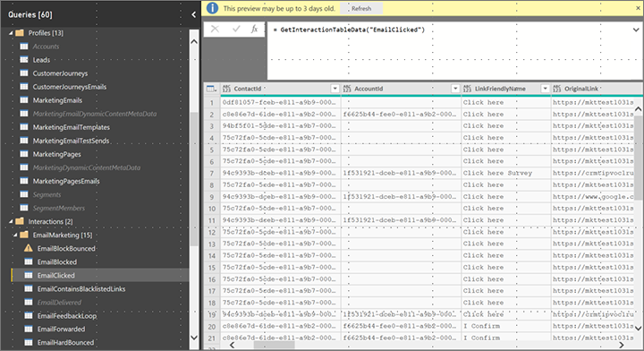Viewport: 644px width, 351px height.
Task: Click the Interactions folder icon
Action: pyautogui.click(x=20, y=221)
